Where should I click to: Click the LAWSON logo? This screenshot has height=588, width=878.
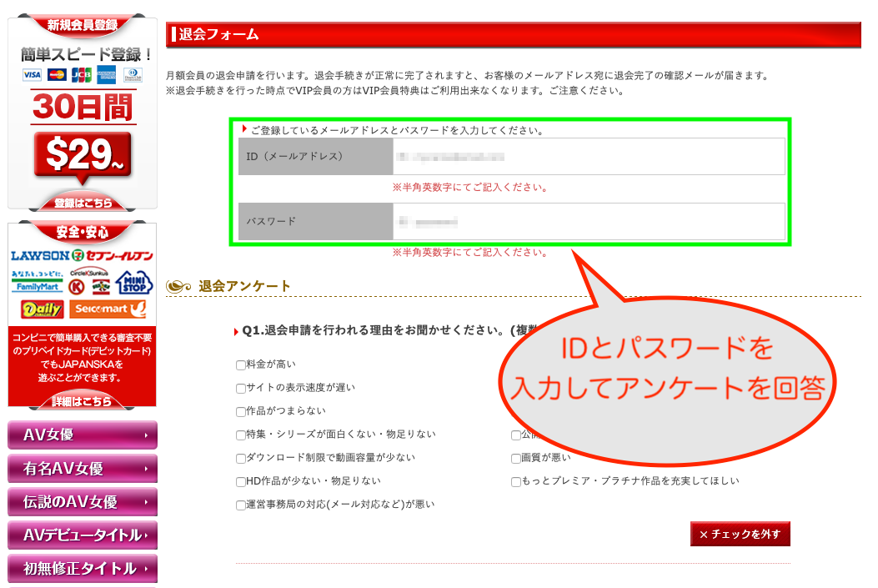39,256
